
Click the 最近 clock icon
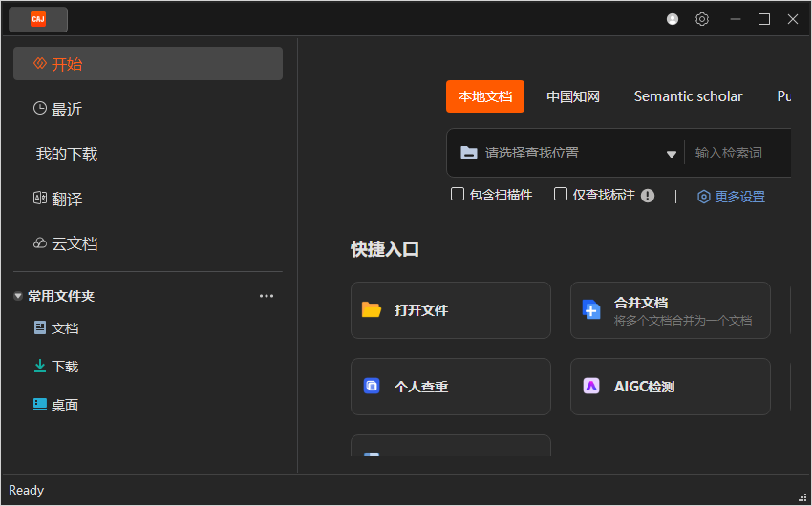(x=40, y=108)
